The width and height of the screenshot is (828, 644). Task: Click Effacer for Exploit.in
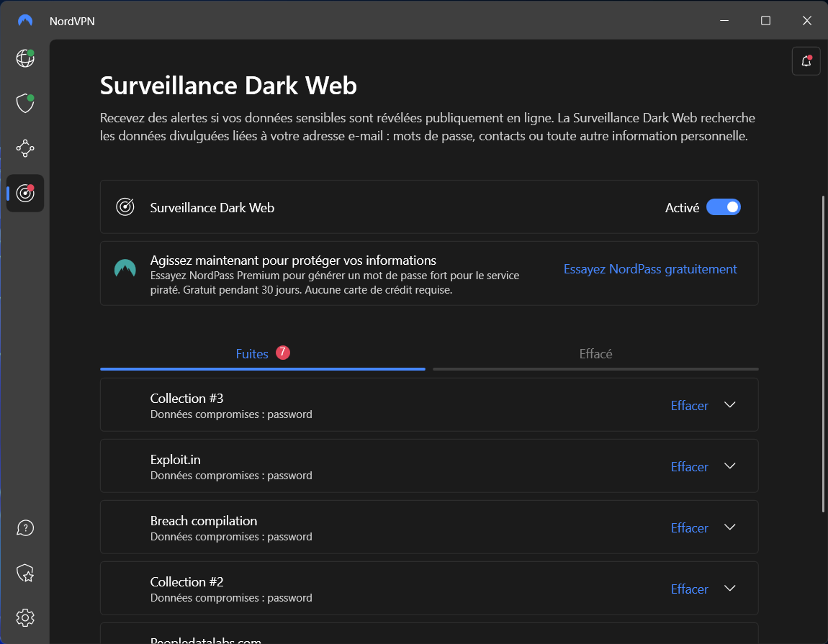(689, 467)
